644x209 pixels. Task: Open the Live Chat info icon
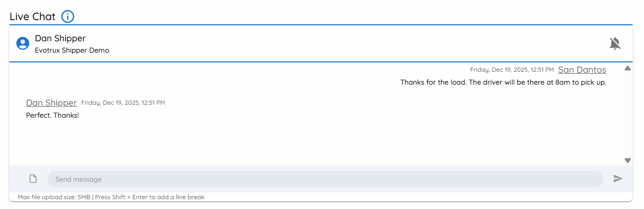tap(68, 17)
